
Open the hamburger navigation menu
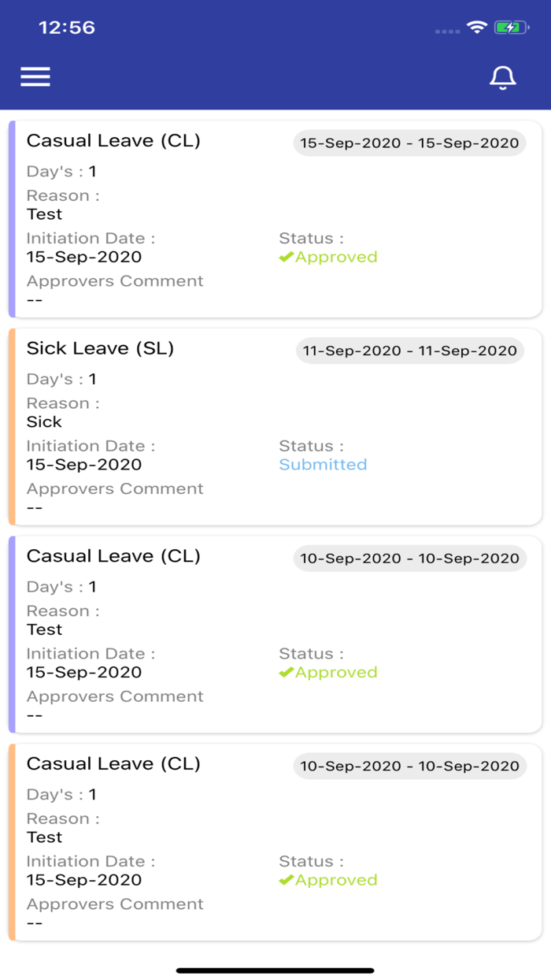[35, 76]
